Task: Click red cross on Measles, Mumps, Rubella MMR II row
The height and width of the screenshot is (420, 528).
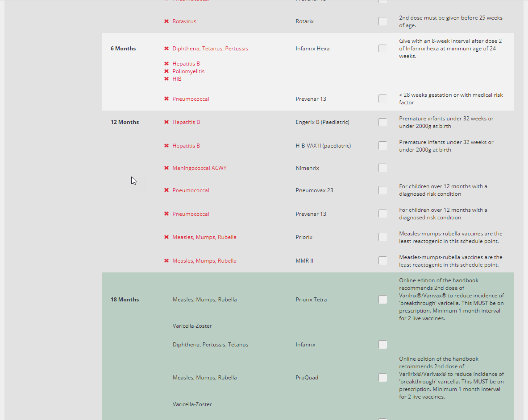Action: (166, 261)
